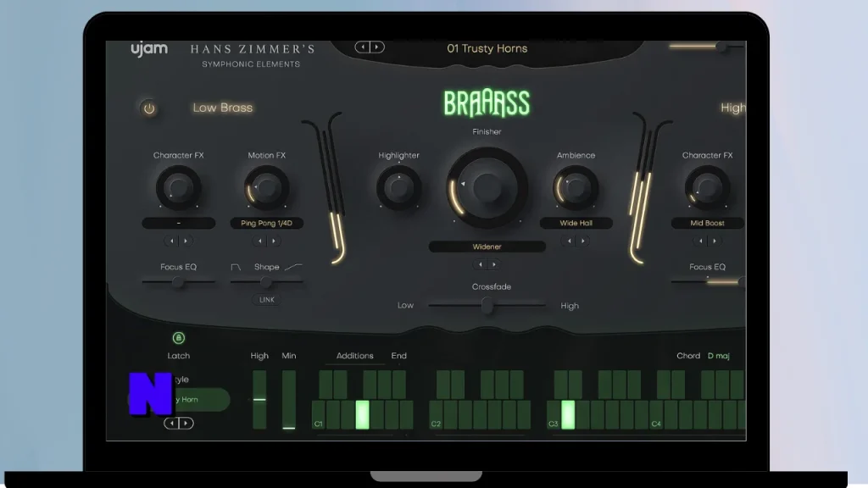Select the Additions key section label
Viewport: 868px width, 488px height.
coord(355,356)
